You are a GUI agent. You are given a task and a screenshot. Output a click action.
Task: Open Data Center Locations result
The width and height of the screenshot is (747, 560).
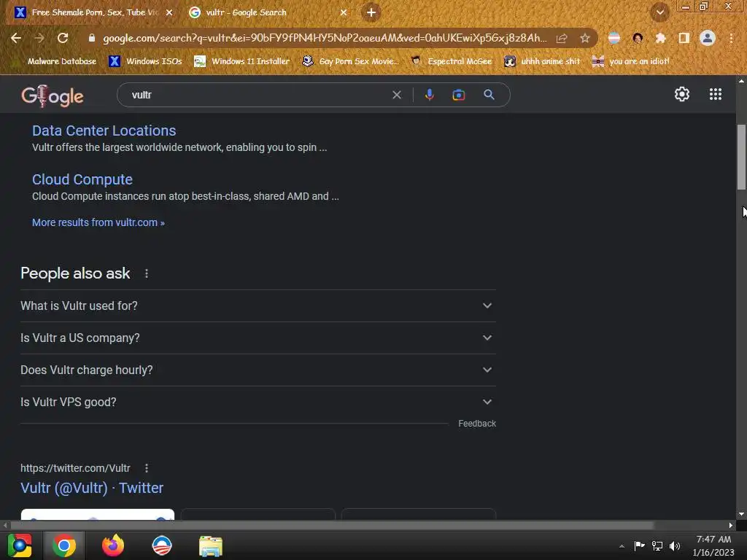click(104, 131)
